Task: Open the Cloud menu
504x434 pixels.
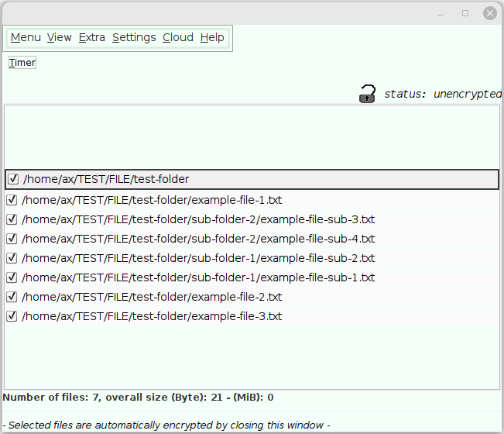Action: (x=178, y=37)
